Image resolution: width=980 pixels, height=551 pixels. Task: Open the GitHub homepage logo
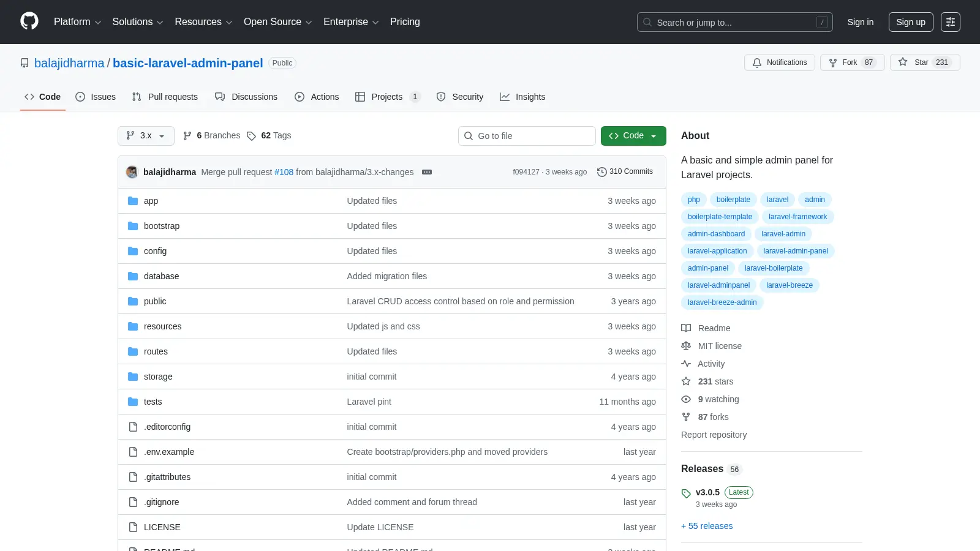[29, 21]
